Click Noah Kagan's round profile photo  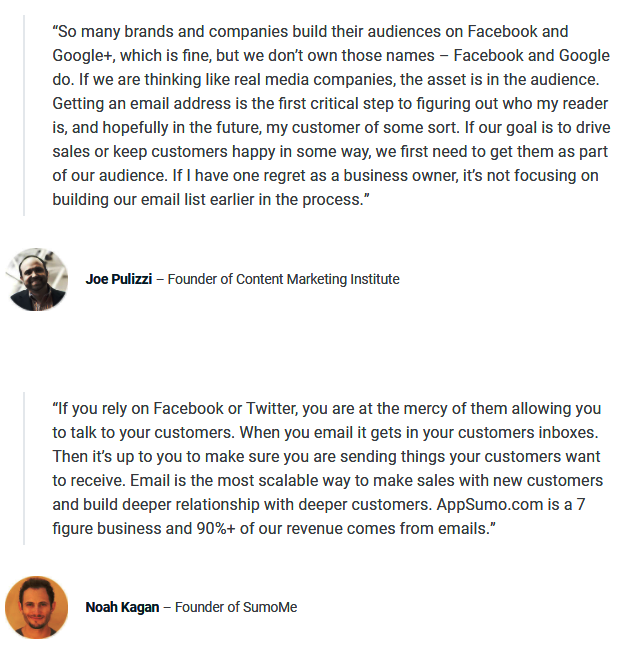click(37, 607)
